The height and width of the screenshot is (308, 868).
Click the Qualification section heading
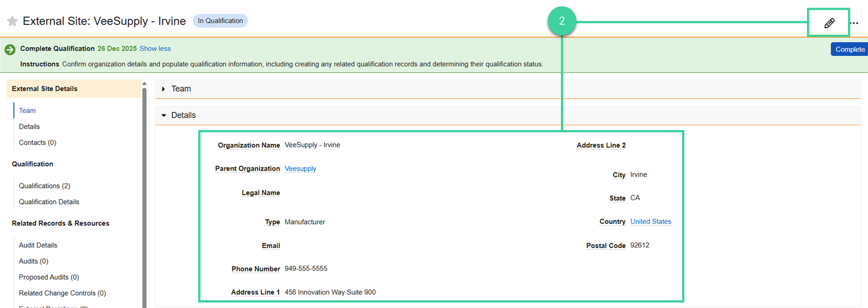point(32,164)
